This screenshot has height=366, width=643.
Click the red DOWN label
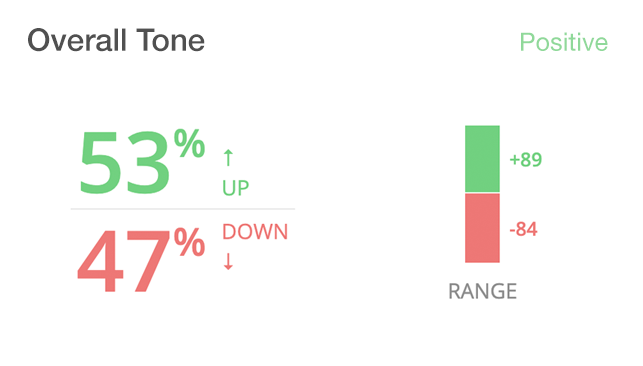click(x=255, y=232)
